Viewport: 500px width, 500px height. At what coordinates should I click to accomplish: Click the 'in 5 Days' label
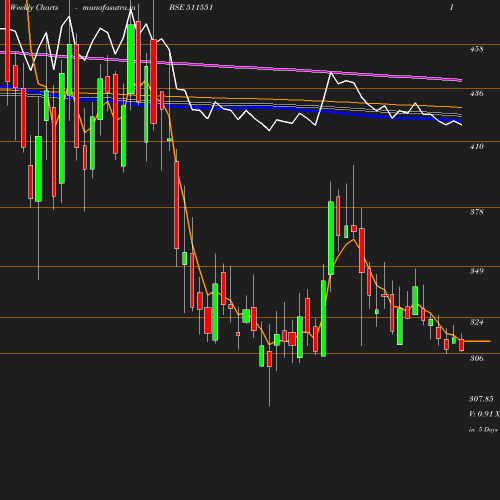tap(483, 430)
